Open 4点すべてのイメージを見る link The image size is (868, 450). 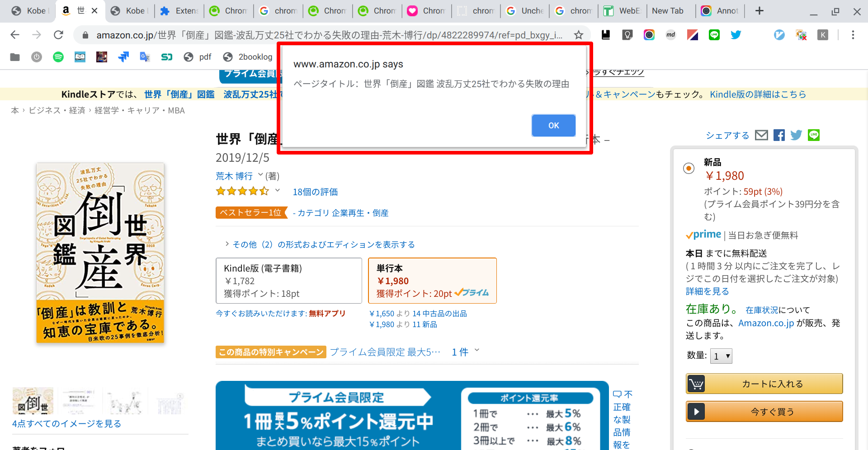tap(66, 424)
